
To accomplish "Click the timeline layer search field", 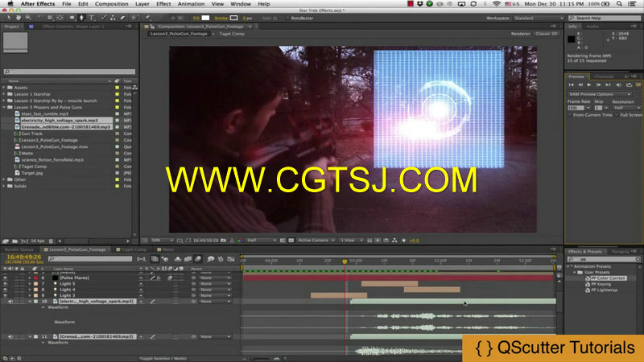I will 90,258.
